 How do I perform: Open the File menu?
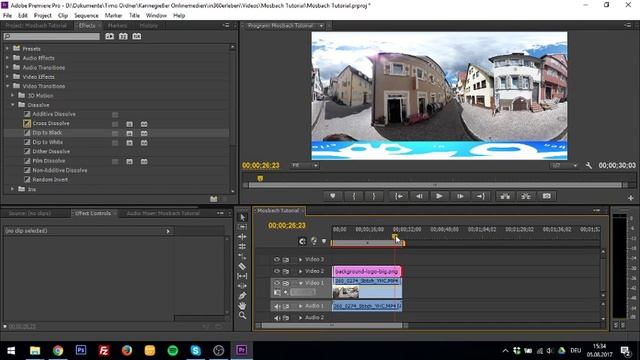pyautogui.click(x=7, y=16)
